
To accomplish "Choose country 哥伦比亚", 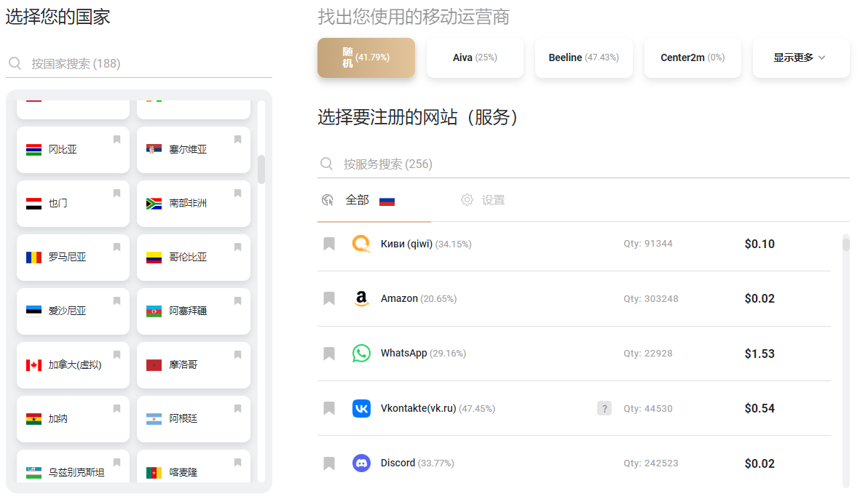I will click(x=194, y=258).
